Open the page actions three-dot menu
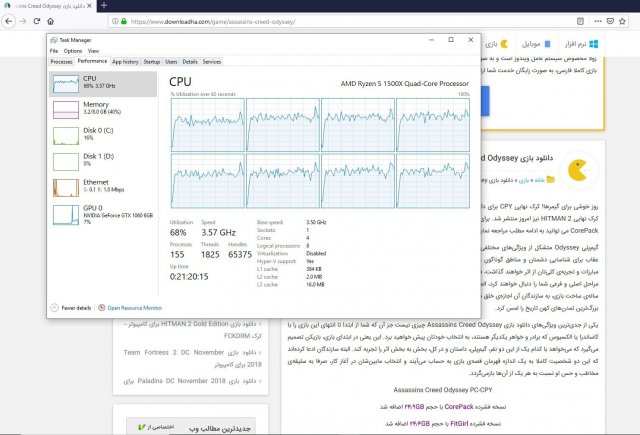 [598, 21]
